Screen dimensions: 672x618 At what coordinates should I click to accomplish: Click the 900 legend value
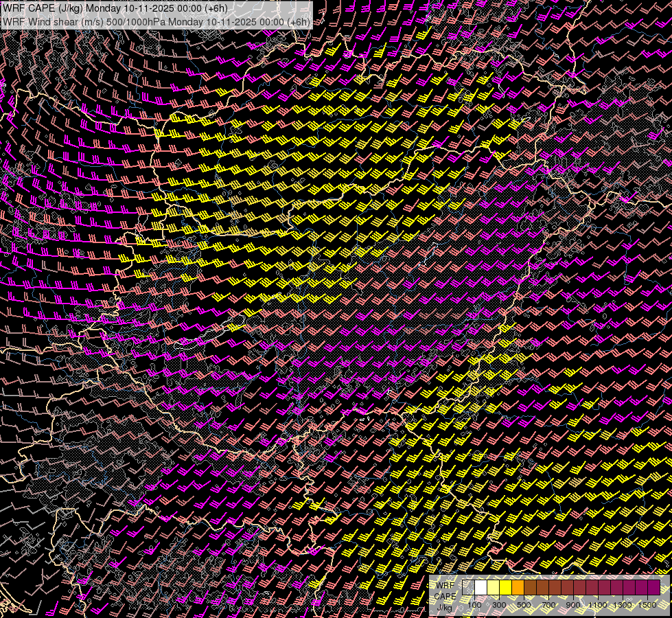573,605
